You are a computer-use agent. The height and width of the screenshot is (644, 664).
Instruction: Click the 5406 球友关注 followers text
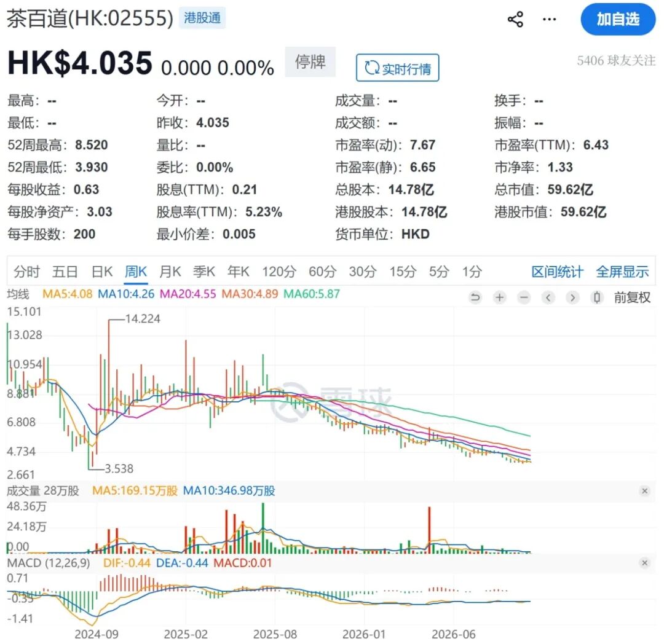pos(616,61)
